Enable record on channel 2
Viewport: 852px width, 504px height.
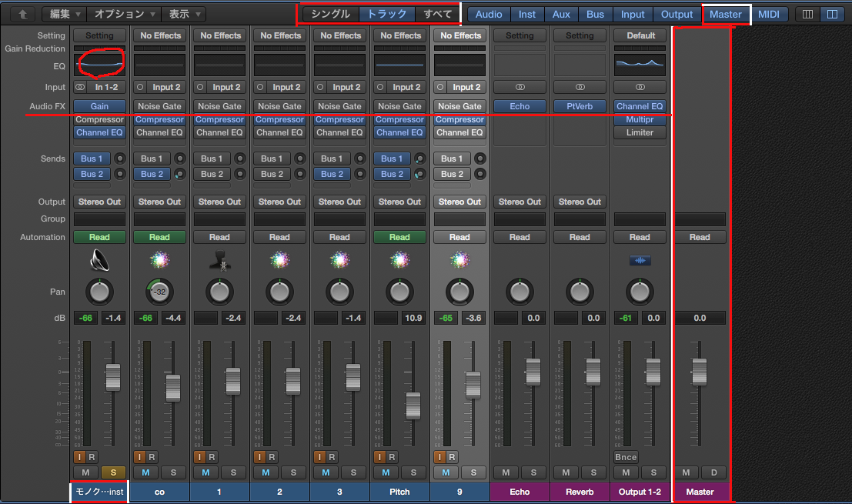tap(272, 457)
